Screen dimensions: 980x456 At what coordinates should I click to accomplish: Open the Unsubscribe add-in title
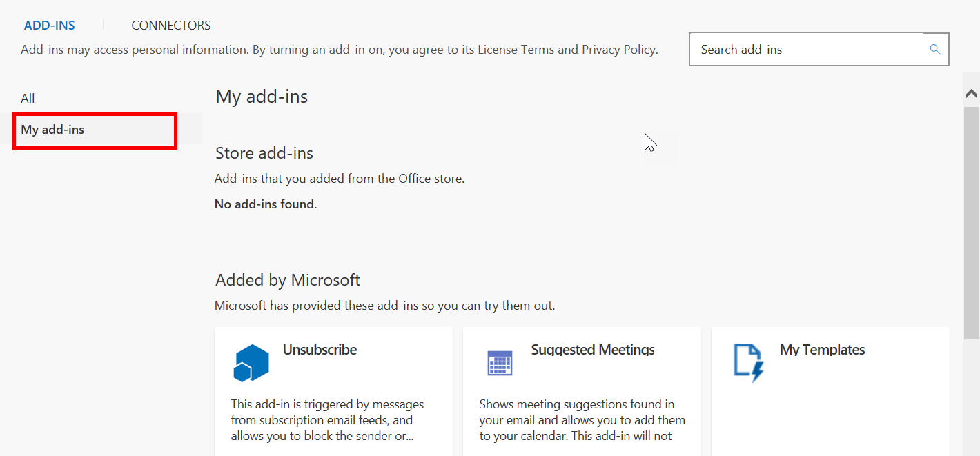[x=320, y=350]
